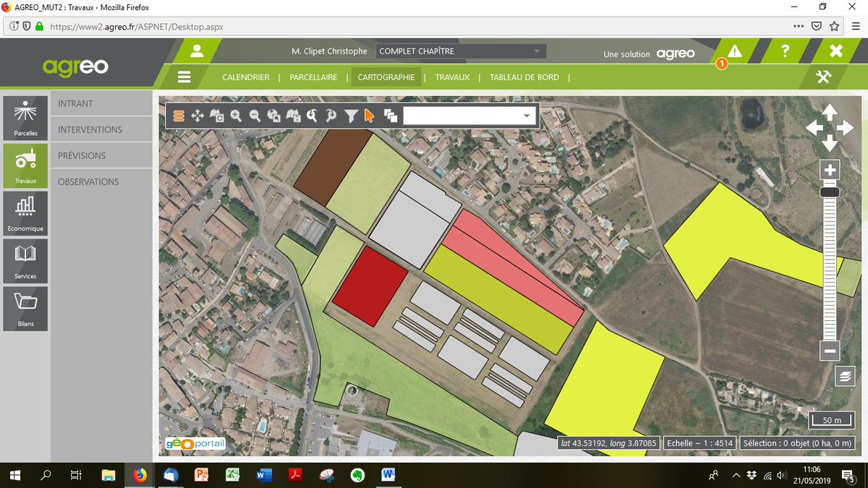Image resolution: width=868 pixels, height=488 pixels.
Task: Open Excel from the Windows taskbar
Action: 233,475
